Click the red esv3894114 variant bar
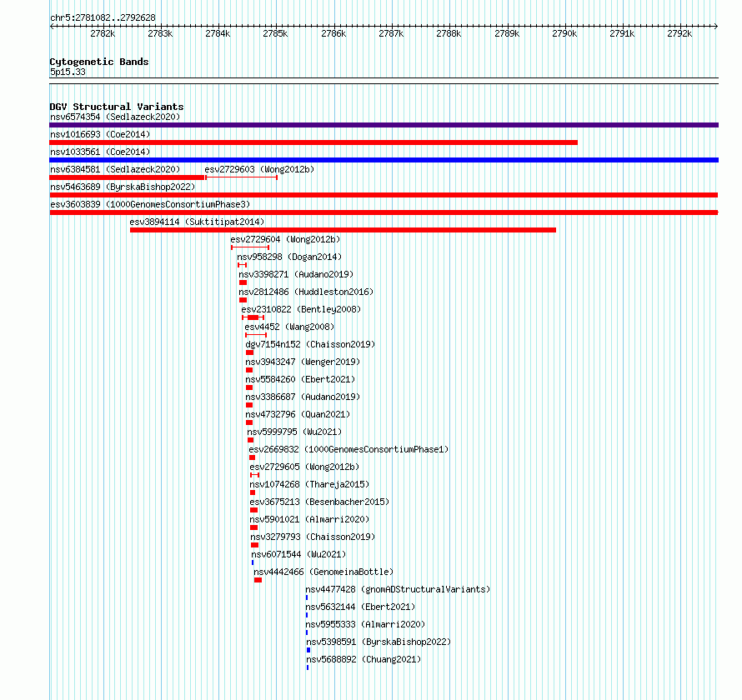The image size is (742, 700). click(x=343, y=230)
